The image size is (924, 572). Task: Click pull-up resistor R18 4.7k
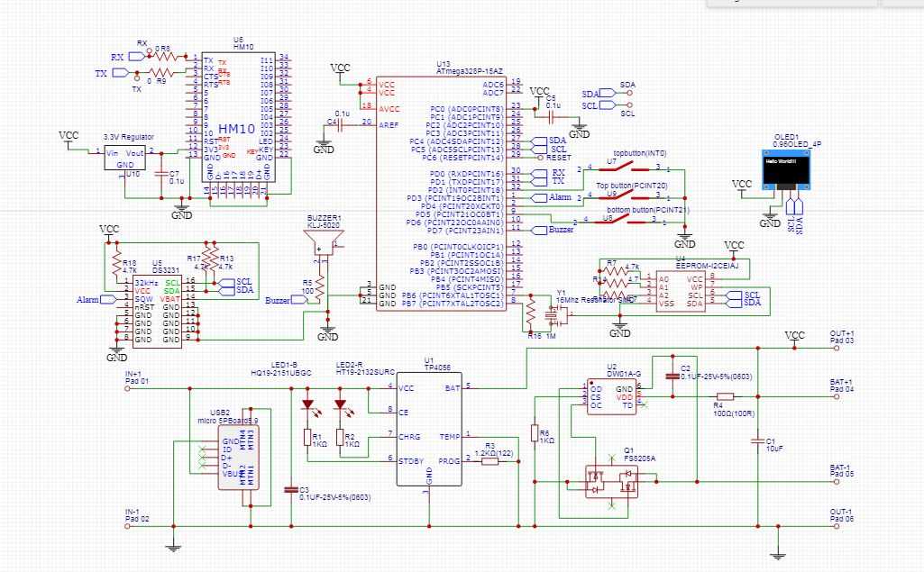[x=116, y=263]
